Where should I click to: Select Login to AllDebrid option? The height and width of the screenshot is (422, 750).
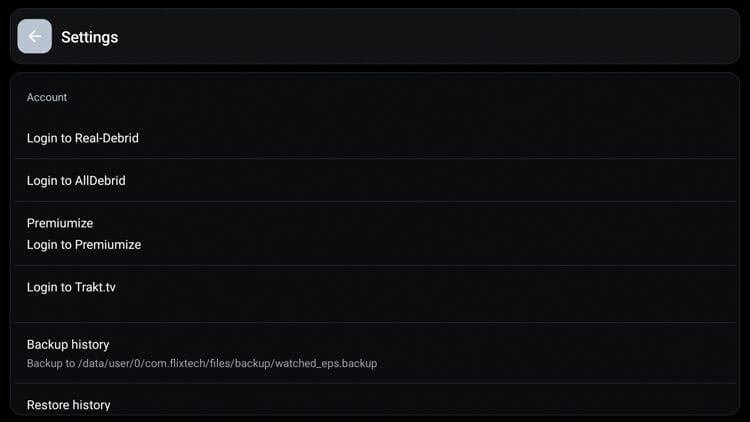76,181
